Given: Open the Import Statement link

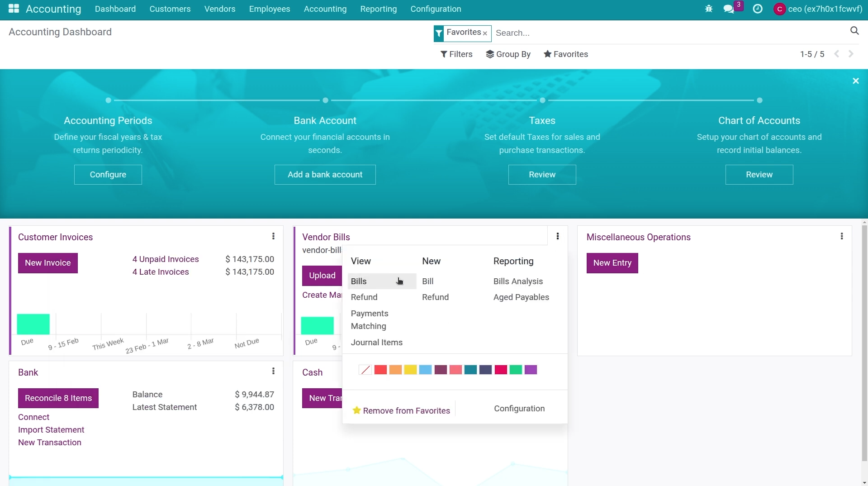Looking at the screenshot, I should point(51,429).
